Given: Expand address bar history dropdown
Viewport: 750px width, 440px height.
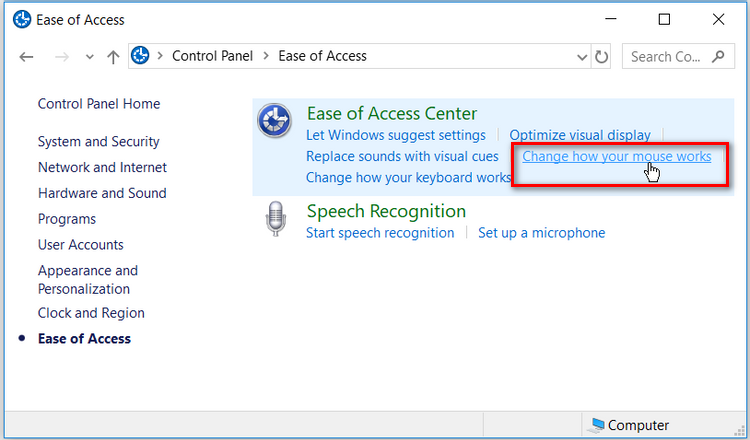Looking at the screenshot, I should 581,57.
